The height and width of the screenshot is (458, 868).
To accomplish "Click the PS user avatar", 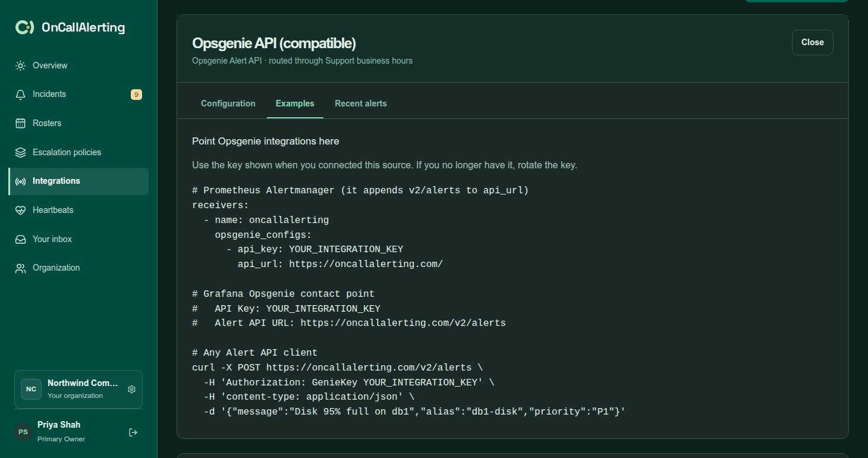I will [23, 432].
